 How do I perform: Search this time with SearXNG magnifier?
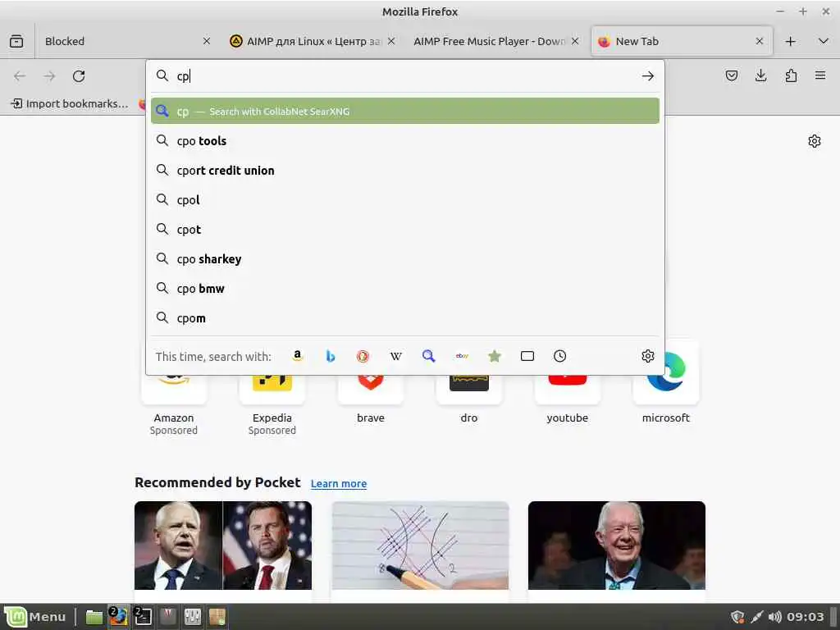428,356
